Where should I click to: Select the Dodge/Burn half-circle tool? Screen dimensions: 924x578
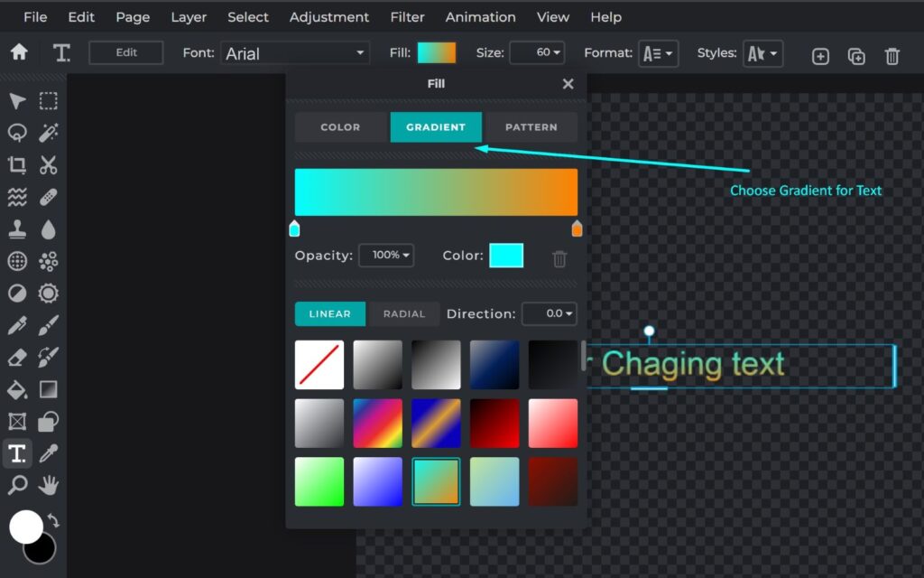point(17,294)
